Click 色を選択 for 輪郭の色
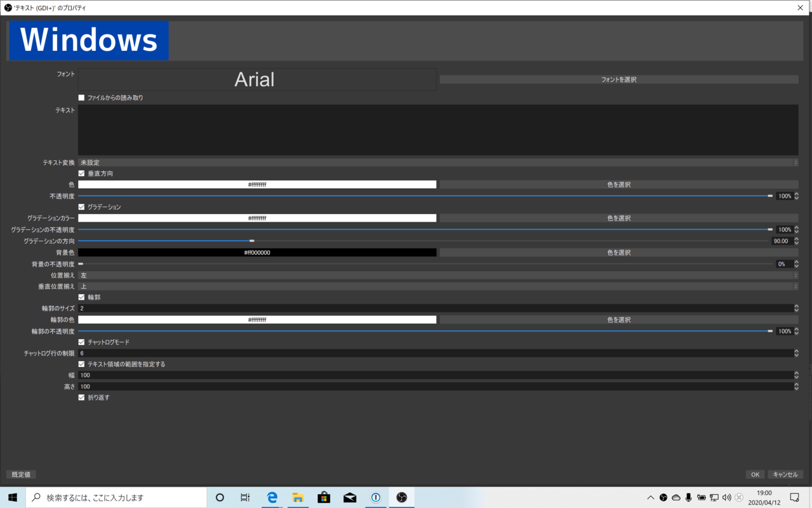Screen dimensions: 812x508 [x=619, y=319]
